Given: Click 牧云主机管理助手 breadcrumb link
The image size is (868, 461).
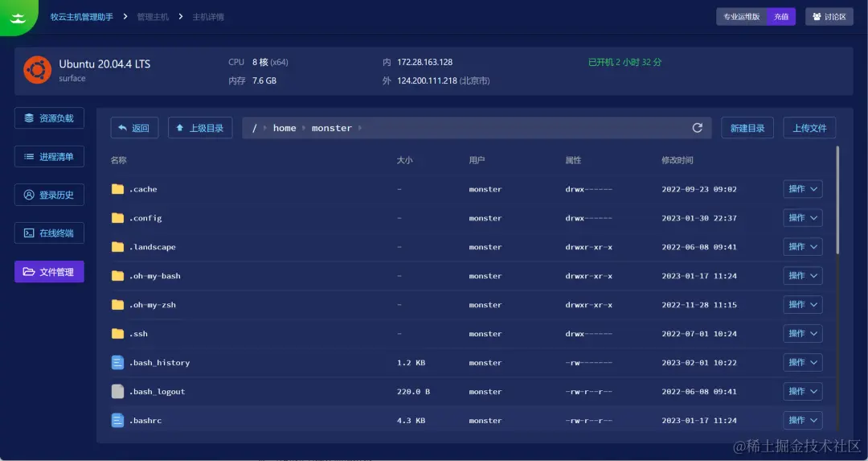Looking at the screenshot, I should tap(82, 17).
